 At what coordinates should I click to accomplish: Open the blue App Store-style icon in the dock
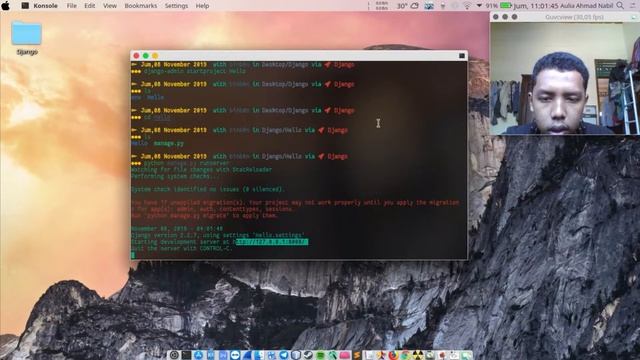pyautogui.click(x=199, y=355)
